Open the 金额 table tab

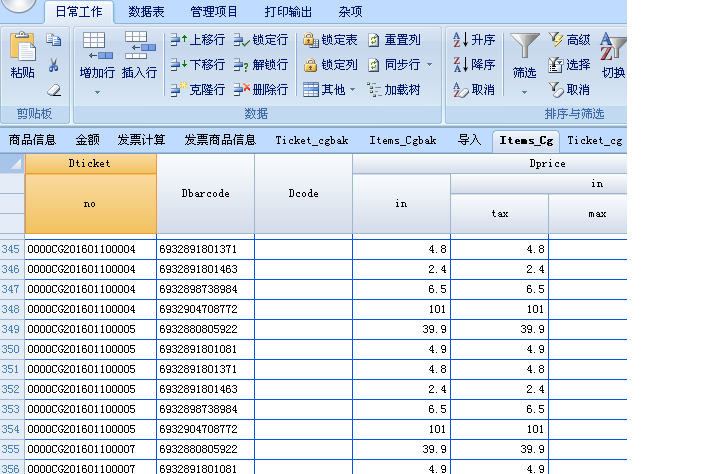click(87, 140)
